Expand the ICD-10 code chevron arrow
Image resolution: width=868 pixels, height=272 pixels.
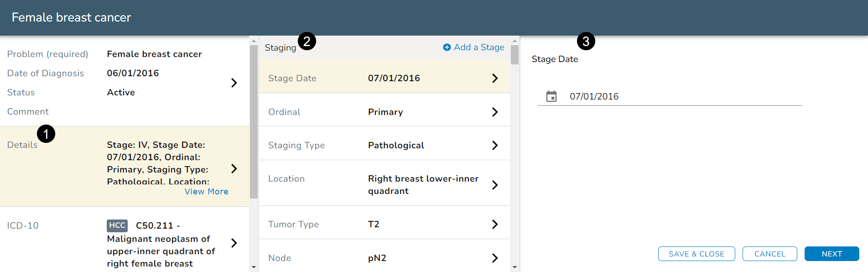click(234, 243)
